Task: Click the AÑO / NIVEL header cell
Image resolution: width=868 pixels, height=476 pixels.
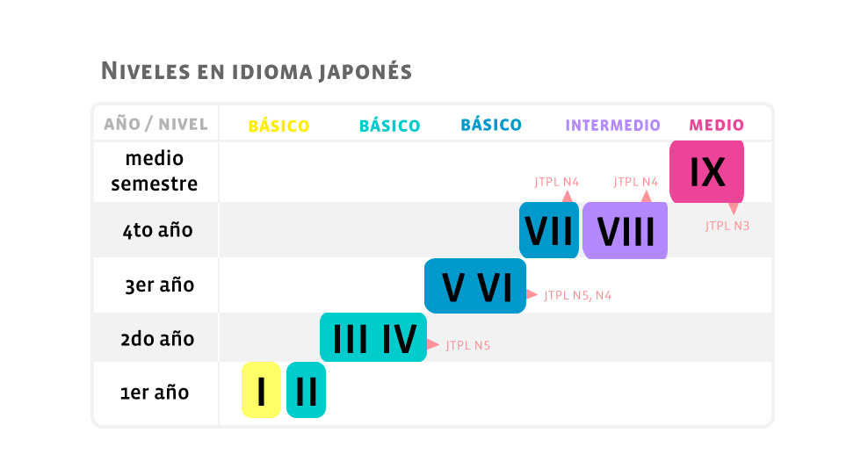Action: [156, 124]
